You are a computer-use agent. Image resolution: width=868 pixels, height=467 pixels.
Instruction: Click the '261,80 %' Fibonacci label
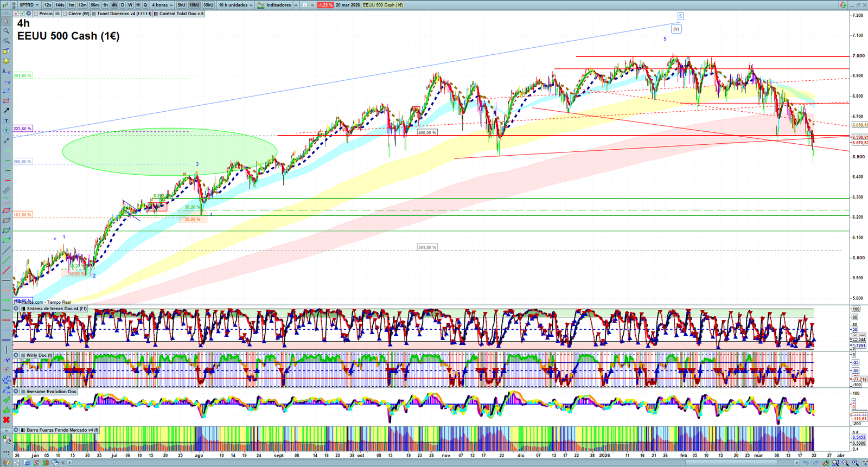point(23,75)
